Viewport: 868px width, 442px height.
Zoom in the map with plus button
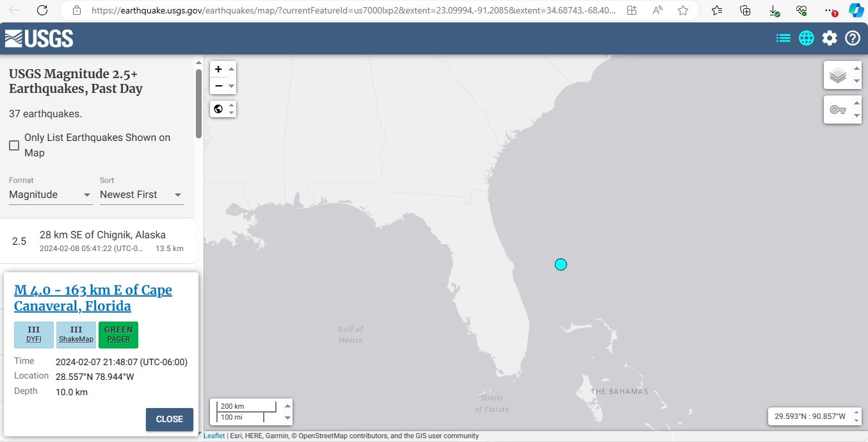point(218,69)
